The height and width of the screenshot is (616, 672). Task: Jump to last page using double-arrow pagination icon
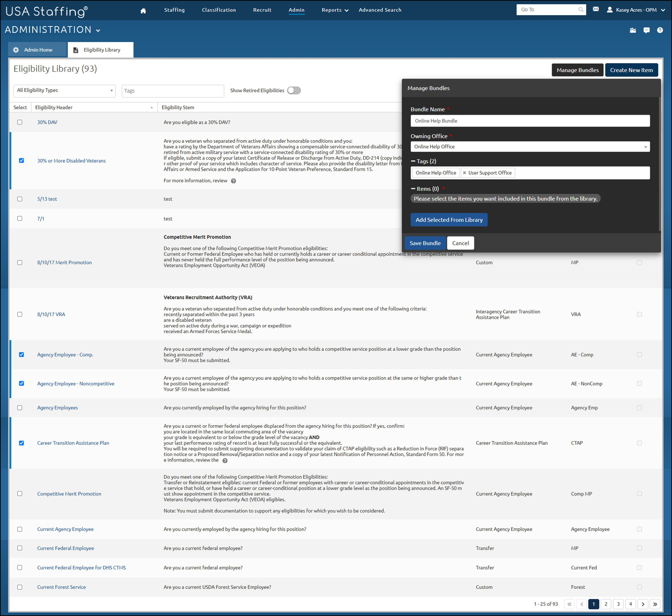655,604
